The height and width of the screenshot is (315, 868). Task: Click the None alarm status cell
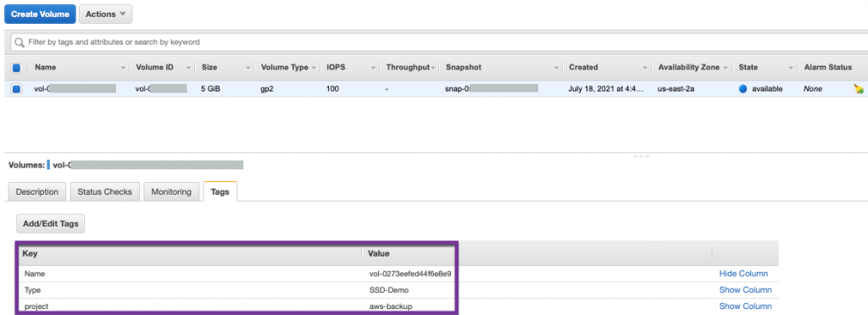click(x=813, y=89)
